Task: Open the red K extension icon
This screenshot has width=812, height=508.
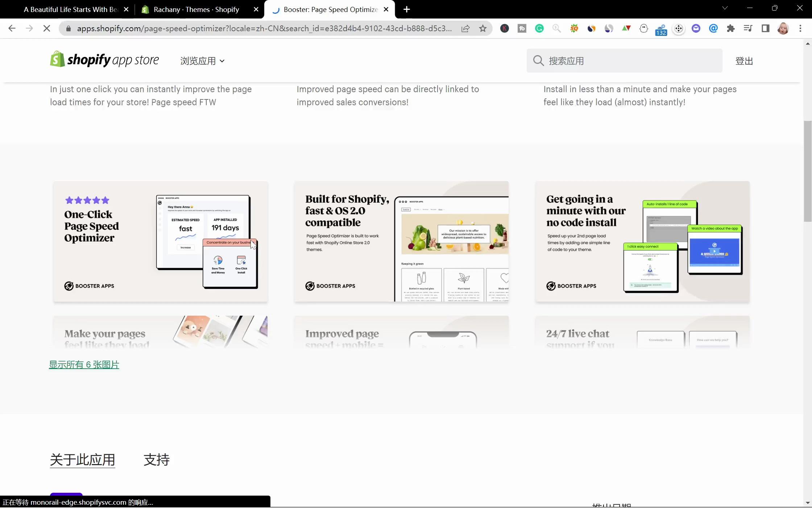Action: [x=504, y=28]
